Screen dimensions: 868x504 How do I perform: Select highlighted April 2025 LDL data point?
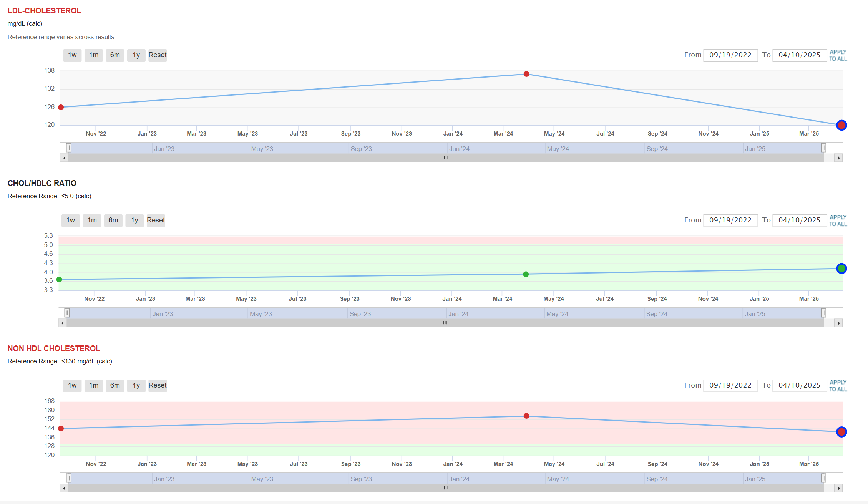[841, 125]
